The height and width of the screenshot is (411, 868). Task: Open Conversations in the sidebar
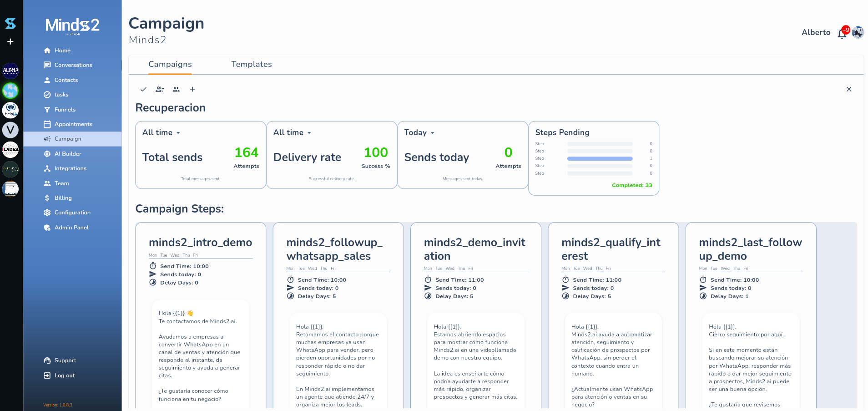coord(72,65)
